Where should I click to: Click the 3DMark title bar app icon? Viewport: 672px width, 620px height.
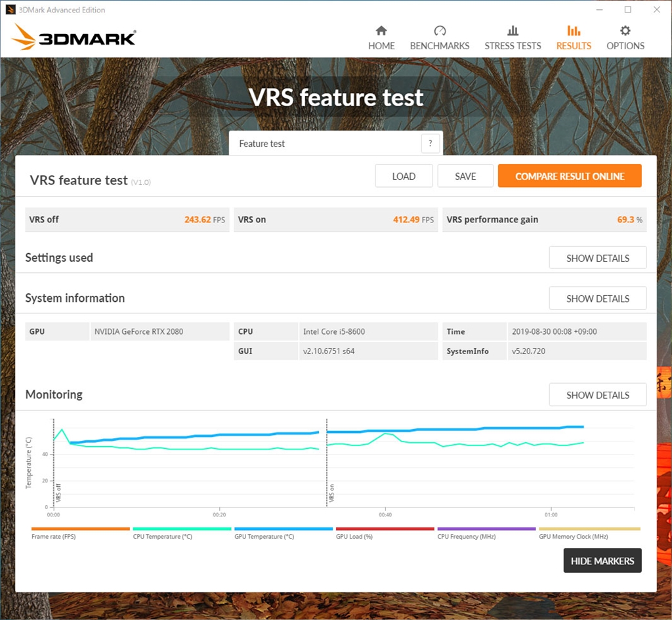10,9
